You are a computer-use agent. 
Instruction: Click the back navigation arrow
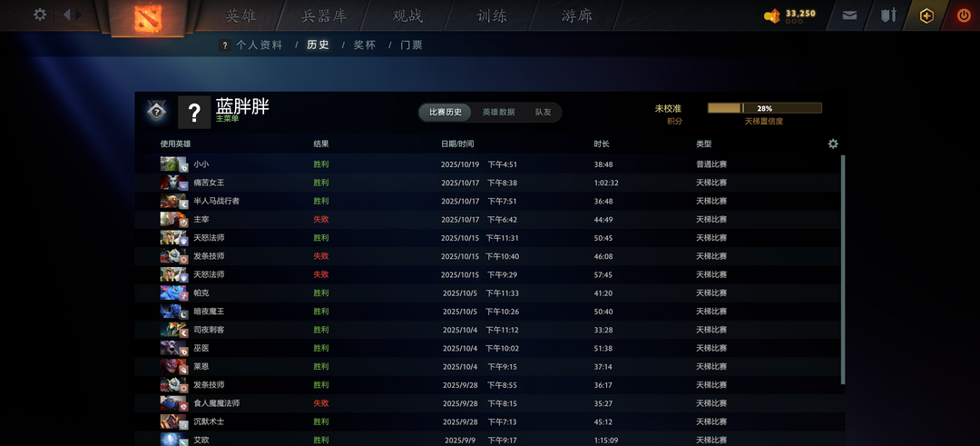67,15
